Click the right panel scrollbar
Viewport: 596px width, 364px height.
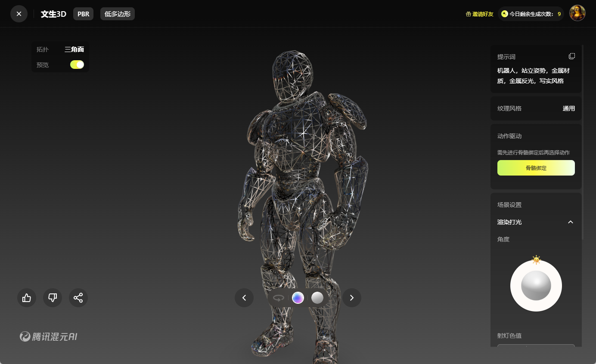point(583,142)
